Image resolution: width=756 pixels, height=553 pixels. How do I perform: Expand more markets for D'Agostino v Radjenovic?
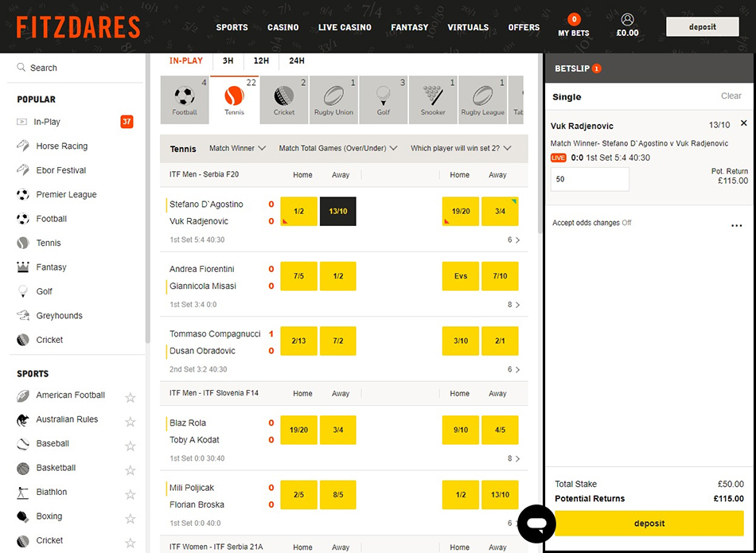tap(513, 240)
